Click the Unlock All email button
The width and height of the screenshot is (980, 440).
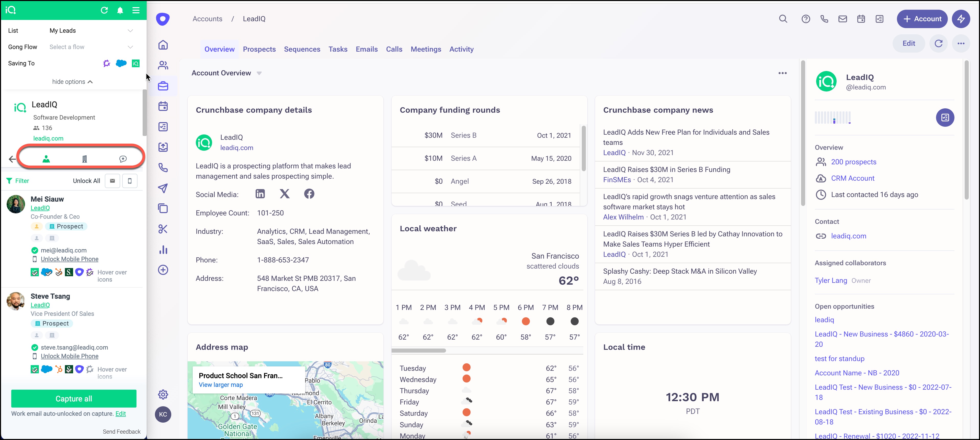[113, 181]
